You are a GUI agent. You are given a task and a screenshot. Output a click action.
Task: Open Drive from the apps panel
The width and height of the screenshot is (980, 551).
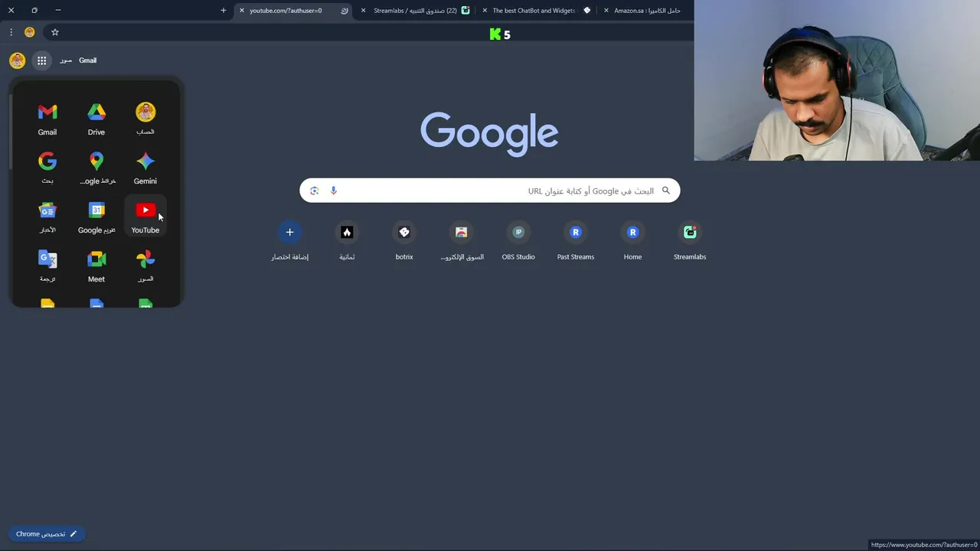(96, 119)
